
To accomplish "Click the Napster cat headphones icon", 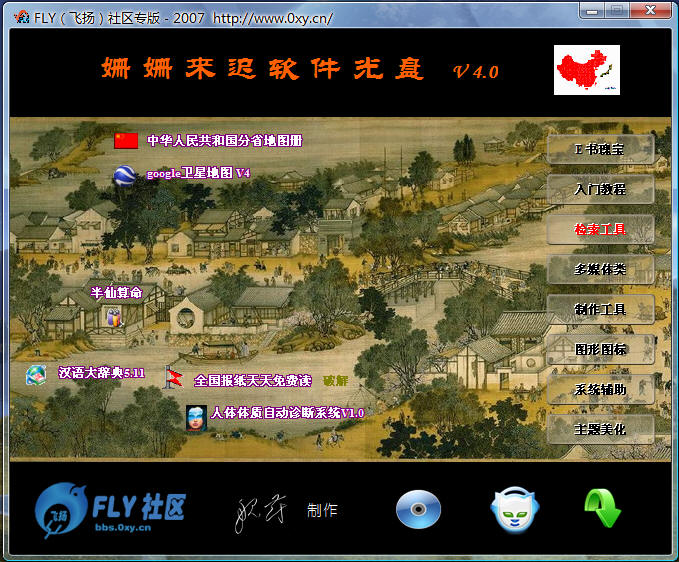I will coord(515,509).
